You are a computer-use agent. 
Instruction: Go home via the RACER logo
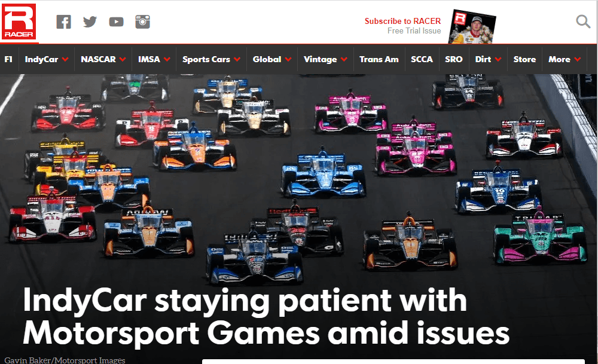click(19, 22)
